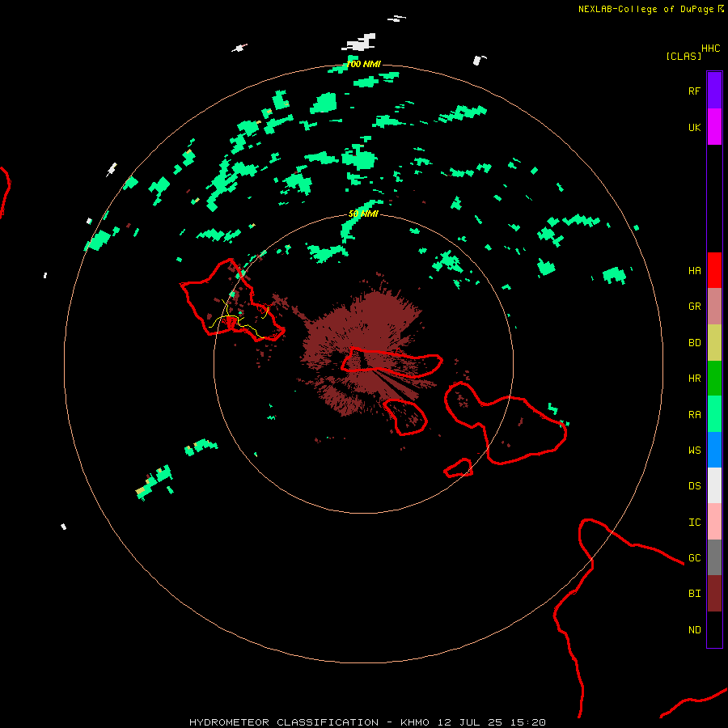Click the WS legend label
Screen dimensions: 728x728
[x=694, y=450]
